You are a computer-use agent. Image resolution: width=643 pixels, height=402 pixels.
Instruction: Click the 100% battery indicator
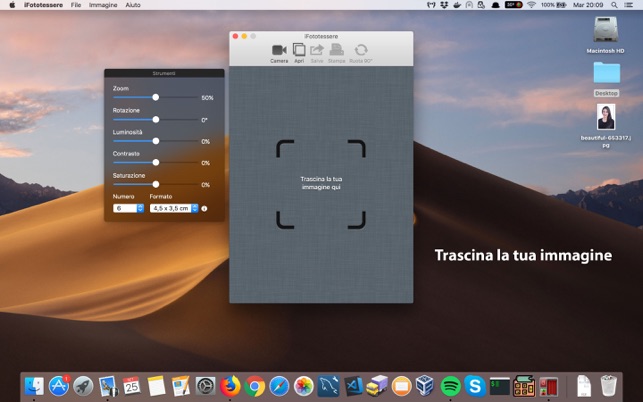point(554,5)
